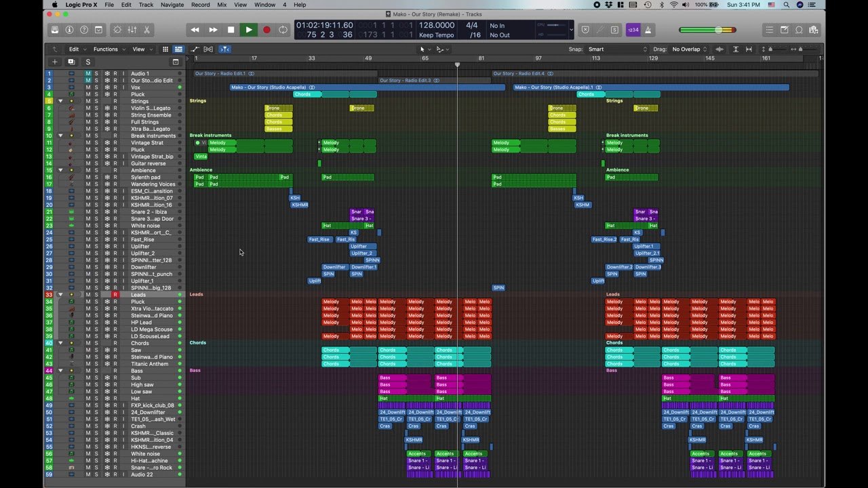Toggle the Flex show/hide button
This screenshot has height=488, width=868.
(x=208, y=49)
